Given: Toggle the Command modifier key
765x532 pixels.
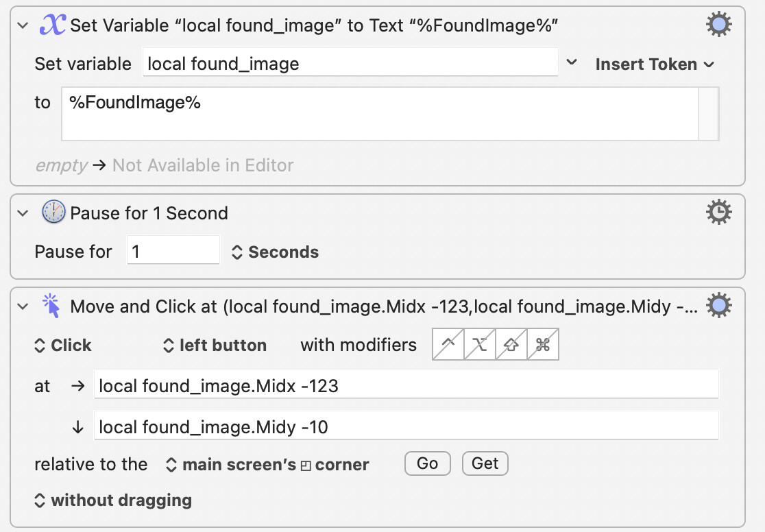Looking at the screenshot, I should tap(543, 345).
